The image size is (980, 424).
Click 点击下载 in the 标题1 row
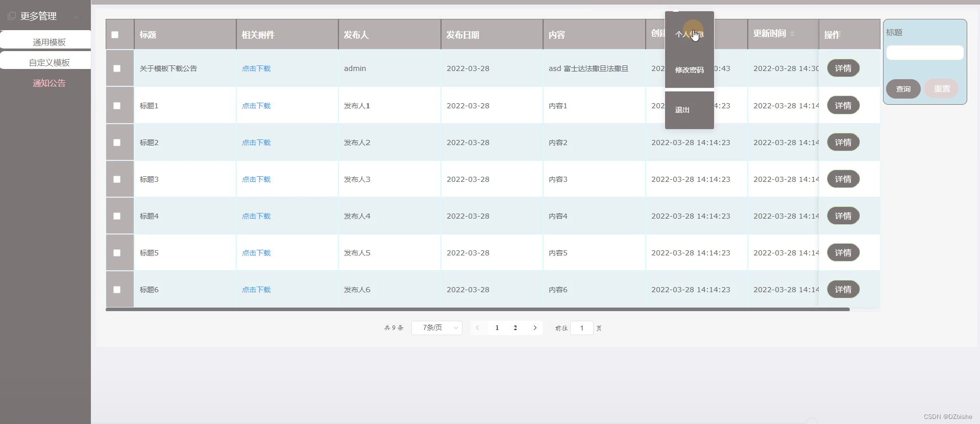pyautogui.click(x=256, y=106)
